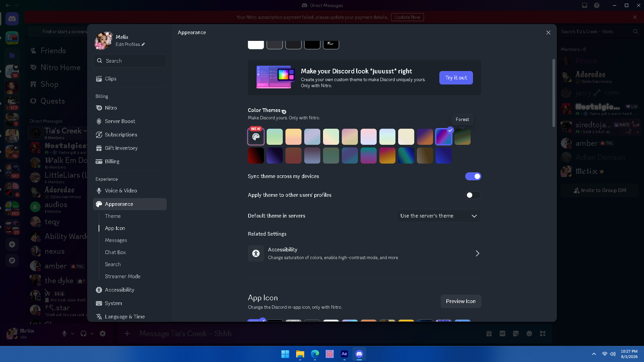Click the settings panel vertical scrollbar
Image resolution: width=644 pixels, height=362 pixels.
[x=553, y=93]
